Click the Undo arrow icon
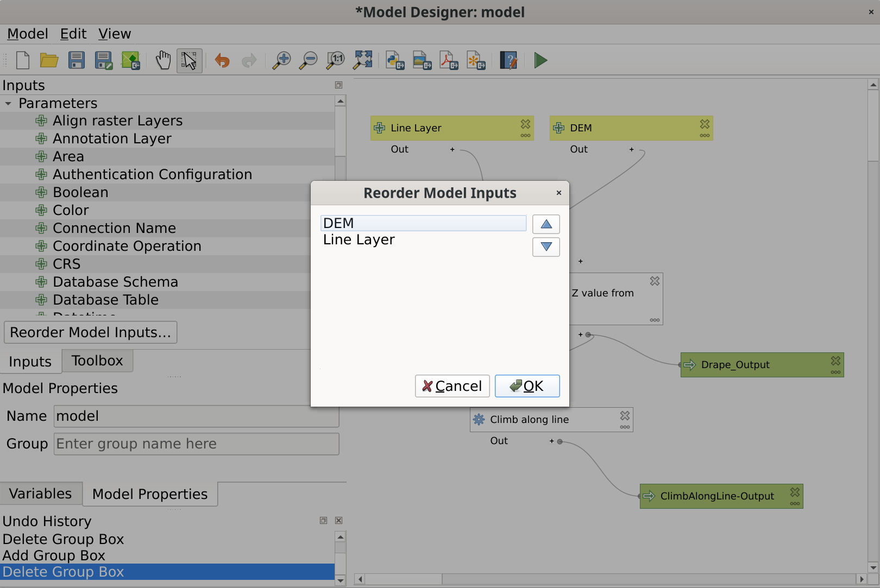The image size is (880, 588). click(222, 60)
